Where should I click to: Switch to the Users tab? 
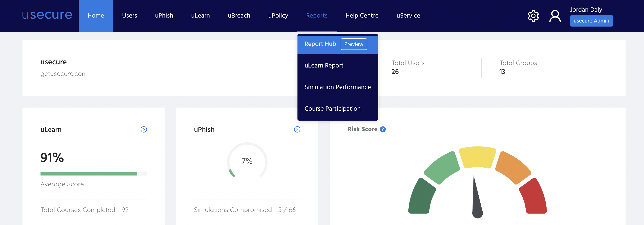point(129,15)
